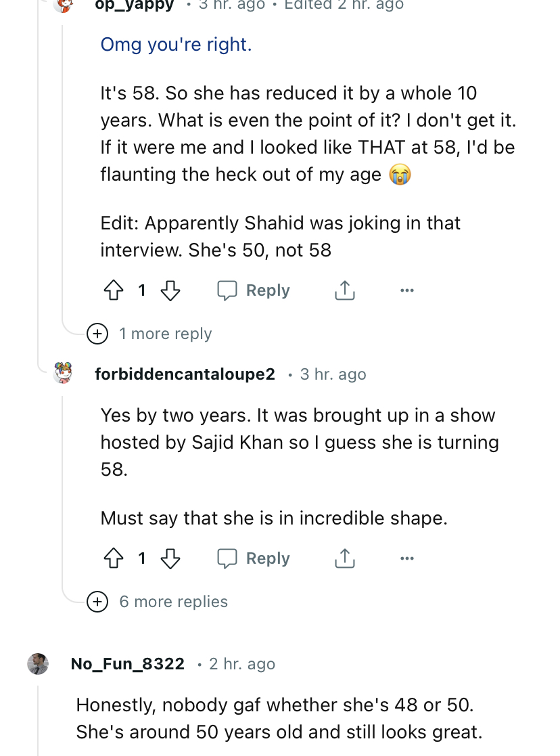Click Reply under op_yappy's comment
Screen dimensions: 560x756
pyautogui.click(x=254, y=291)
